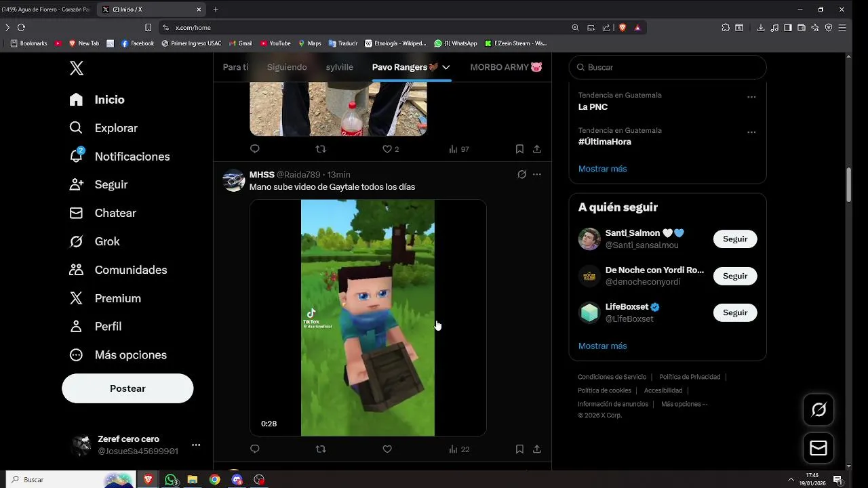868x488 pixels.
Task: Bookmark this page in the address bar
Action: pyautogui.click(x=148, y=27)
